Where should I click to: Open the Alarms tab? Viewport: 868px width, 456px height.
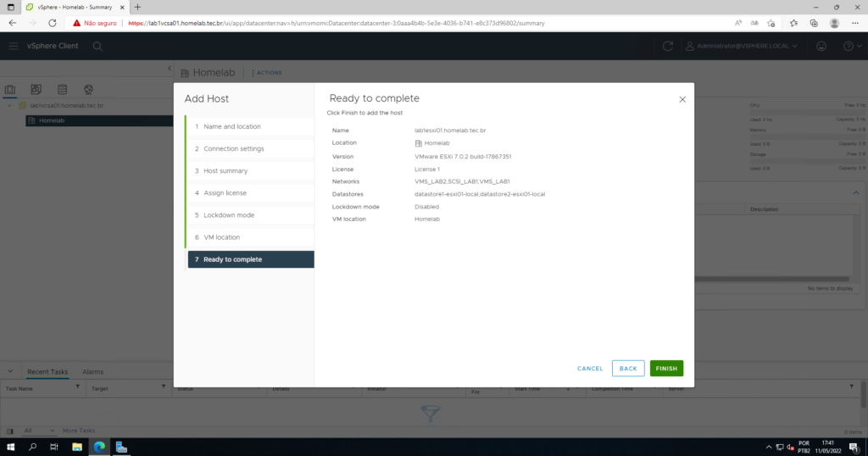click(93, 372)
